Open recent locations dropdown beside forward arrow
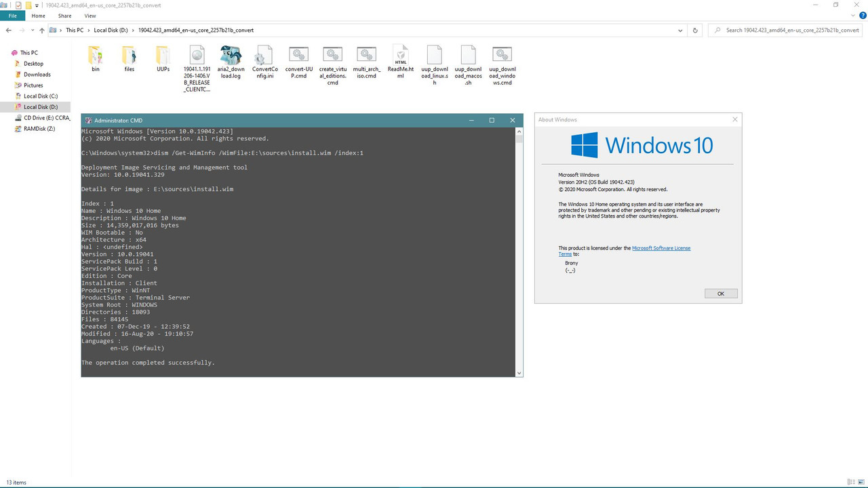Image resolution: width=868 pixels, height=488 pixels. 33,30
